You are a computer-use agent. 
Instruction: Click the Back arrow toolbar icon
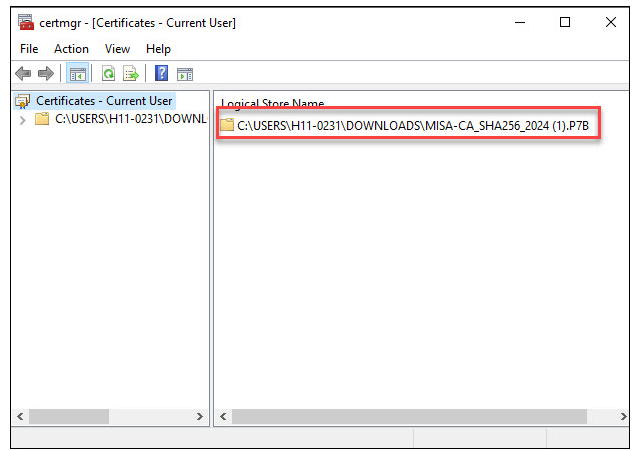pyautogui.click(x=23, y=73)
